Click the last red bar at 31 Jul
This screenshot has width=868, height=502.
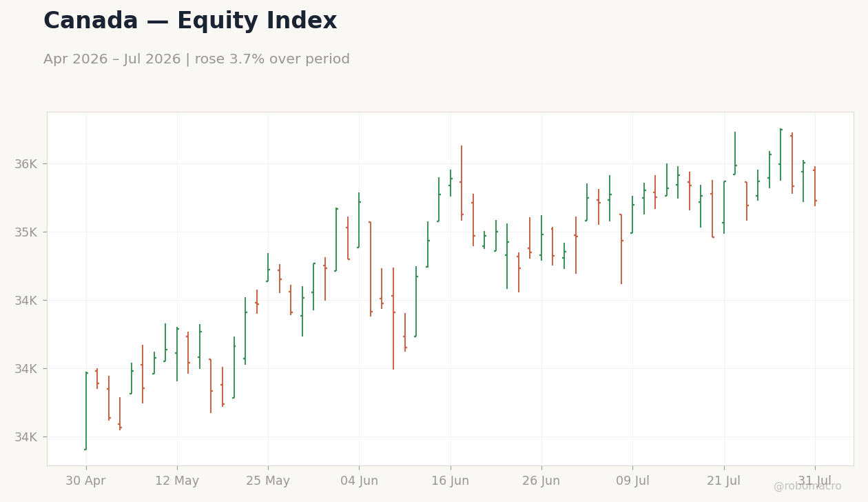tap(815, 185)
